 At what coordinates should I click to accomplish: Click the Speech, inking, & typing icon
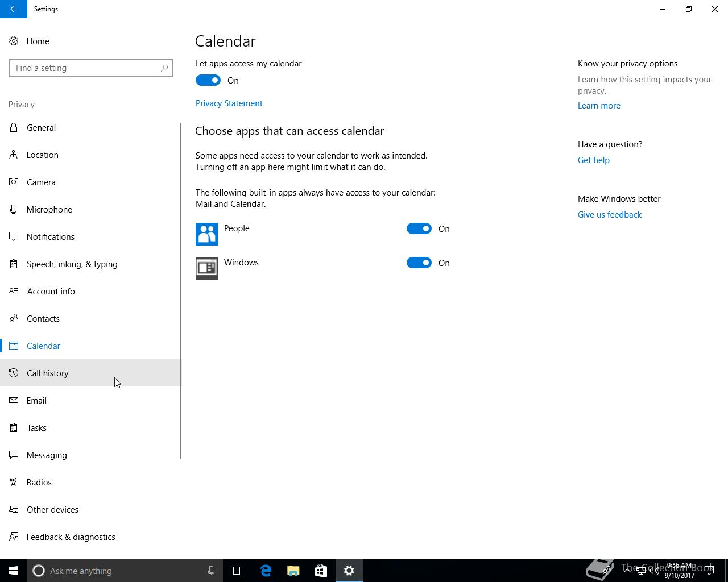pos(14,264)
